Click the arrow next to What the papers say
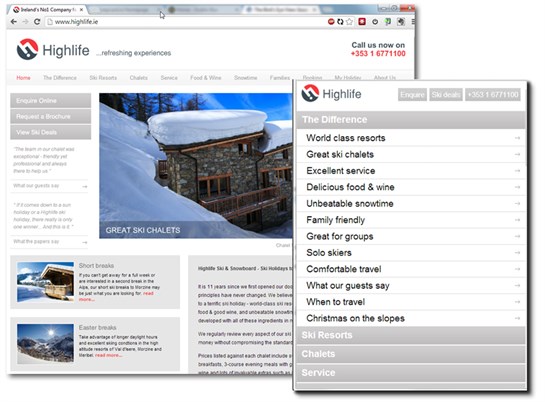This screenshot has width=545, height=402. point(85,242)
